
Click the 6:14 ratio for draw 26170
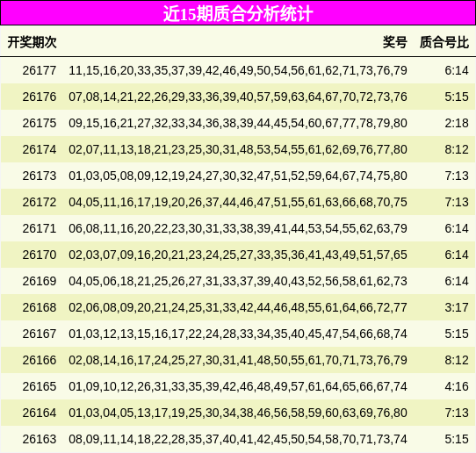tap(457, 255)
